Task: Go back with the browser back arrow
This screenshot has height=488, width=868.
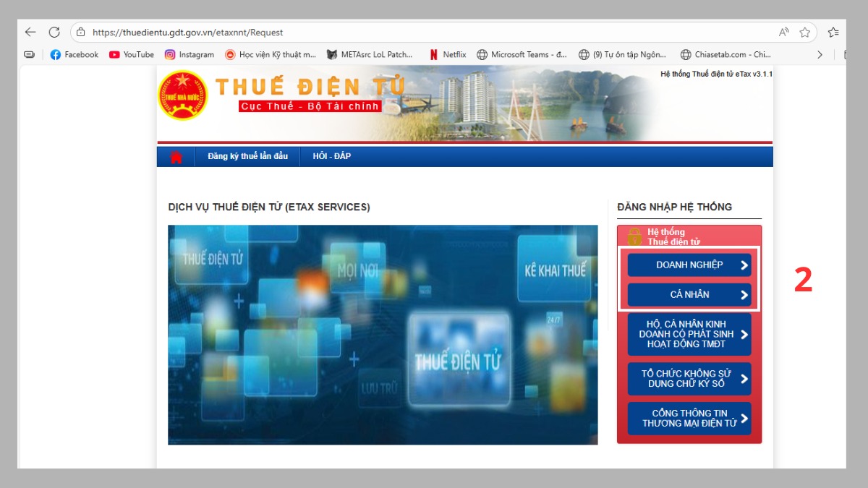Action: click(30, 32)
